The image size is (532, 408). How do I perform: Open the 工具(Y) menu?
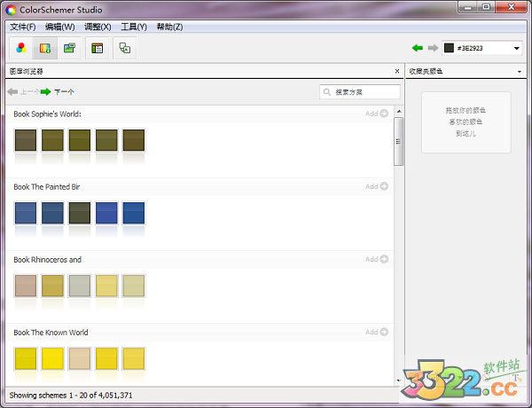point(134,27)
